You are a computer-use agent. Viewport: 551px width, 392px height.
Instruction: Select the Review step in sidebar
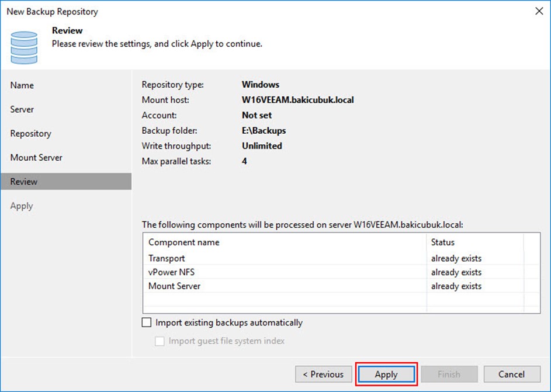[x=24, y=182]
